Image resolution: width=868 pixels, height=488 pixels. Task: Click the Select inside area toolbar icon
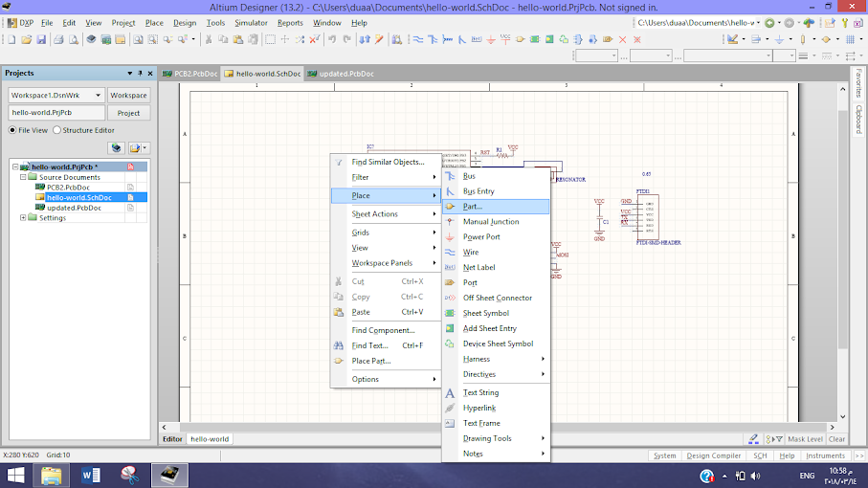tap(270, 39)
